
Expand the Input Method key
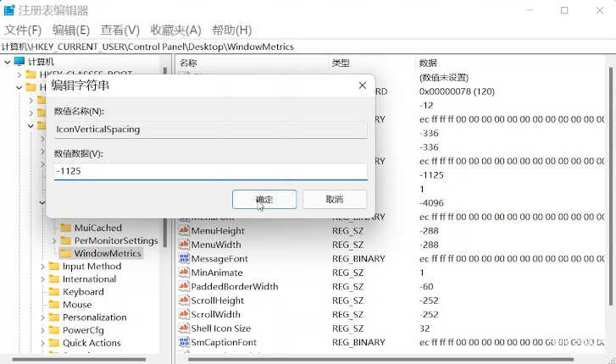(42, 266)
